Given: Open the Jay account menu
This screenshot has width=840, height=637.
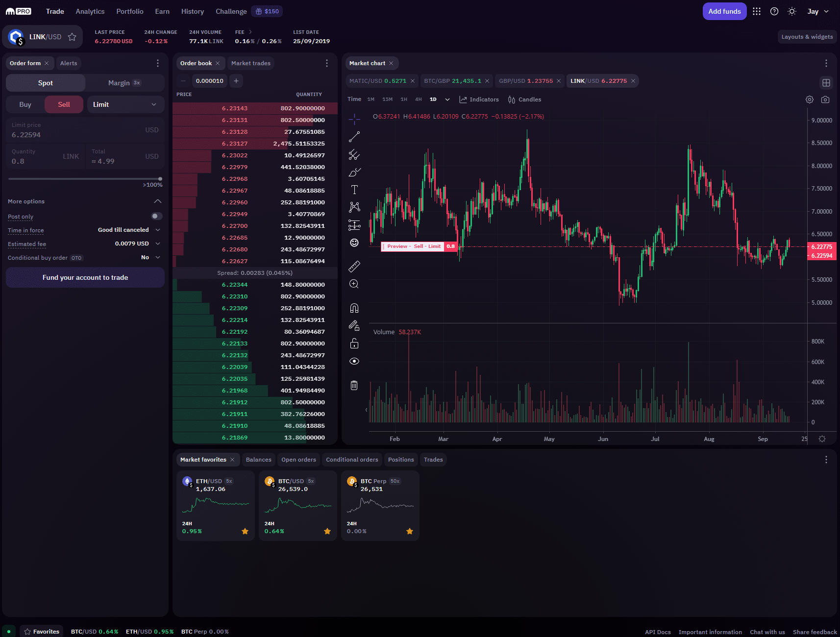Looking at the screenshot, I should (818, 11).
